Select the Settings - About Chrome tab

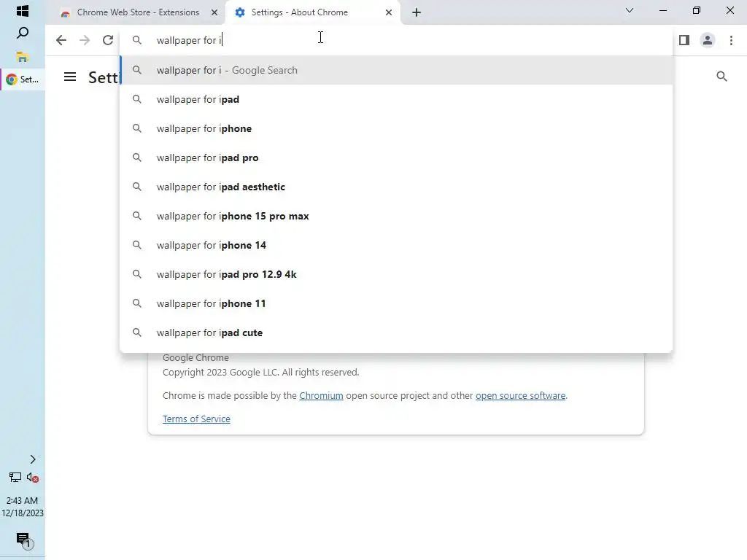[x=312, y=13]
